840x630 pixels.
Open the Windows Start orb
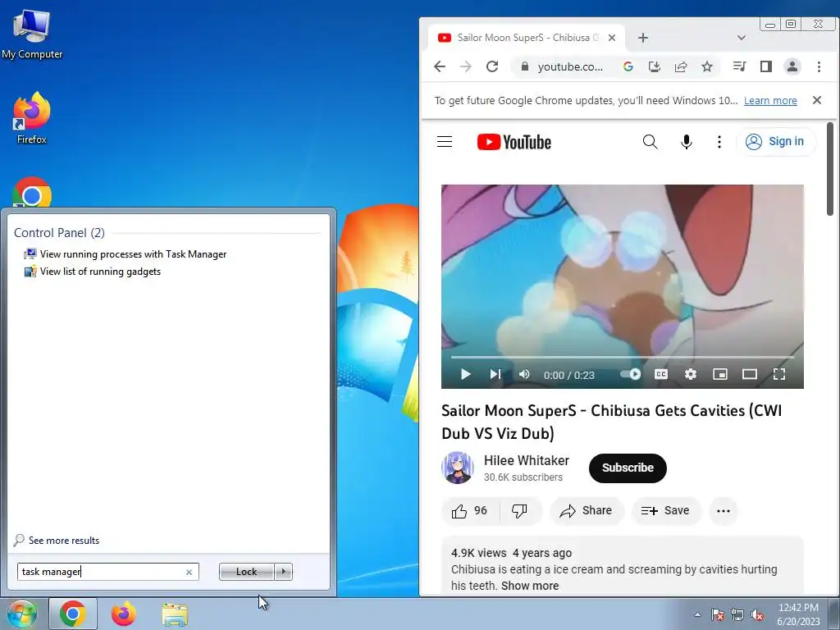(x=21, y=614)
